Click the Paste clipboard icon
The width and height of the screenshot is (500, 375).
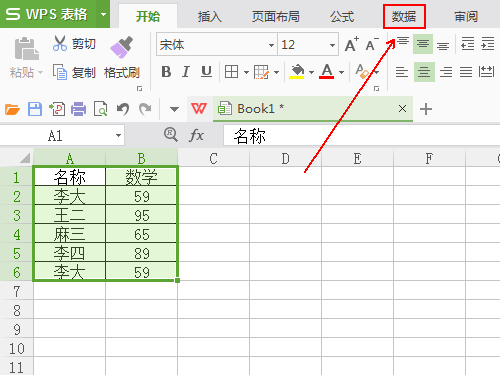(x=26, y=49)
